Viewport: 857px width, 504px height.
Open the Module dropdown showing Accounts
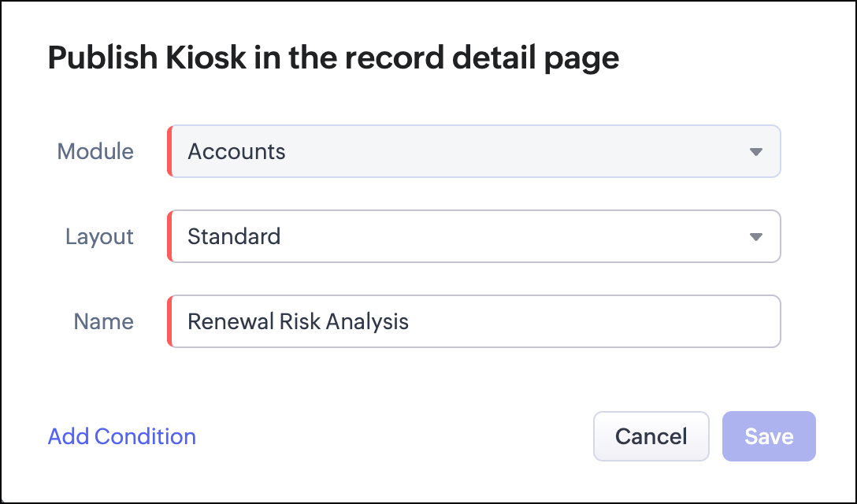coord(474,151)
